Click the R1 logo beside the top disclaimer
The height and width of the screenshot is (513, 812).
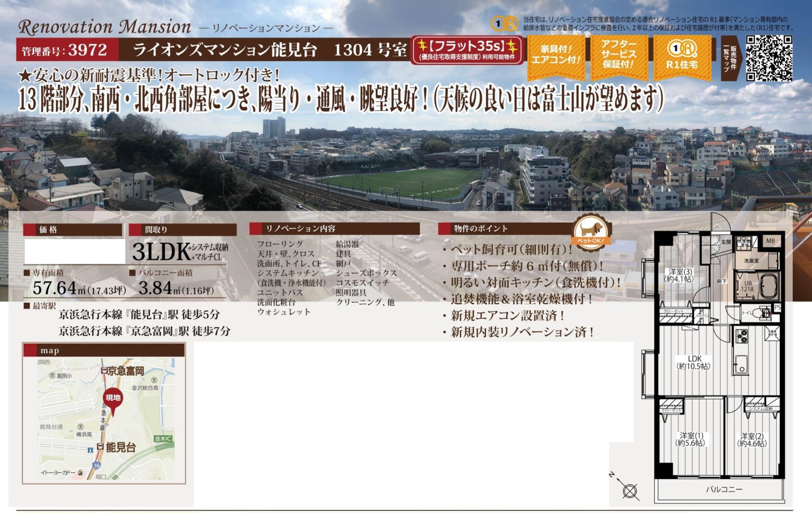point(504,23)
